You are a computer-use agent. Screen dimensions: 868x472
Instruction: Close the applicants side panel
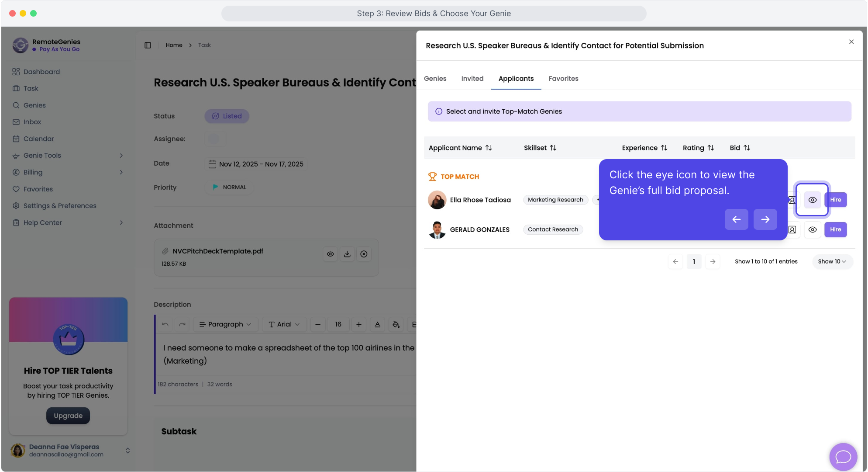(851, 42)
